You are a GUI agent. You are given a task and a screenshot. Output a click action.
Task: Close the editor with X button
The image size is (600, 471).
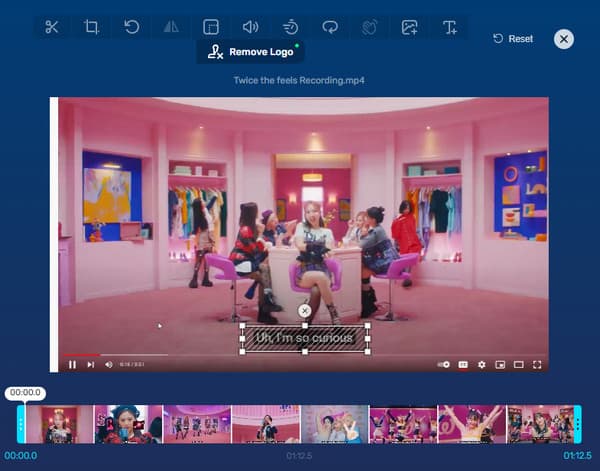tap(564, 39)
